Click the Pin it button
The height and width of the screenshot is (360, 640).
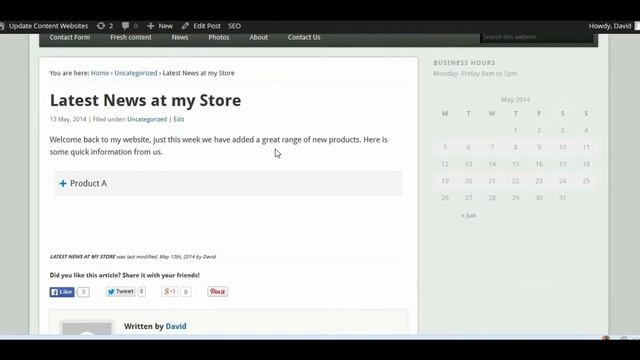[218, 291]
